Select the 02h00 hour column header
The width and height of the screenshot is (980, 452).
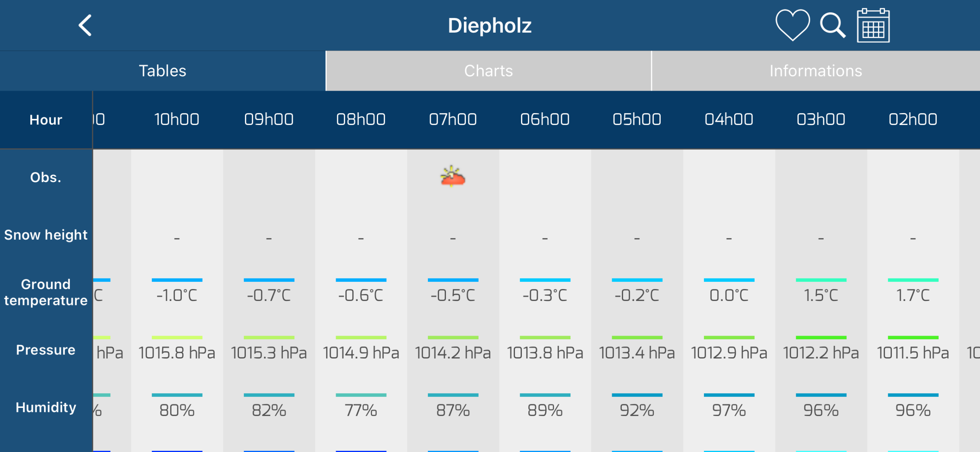pyautogui.click(x=913, y=120)
